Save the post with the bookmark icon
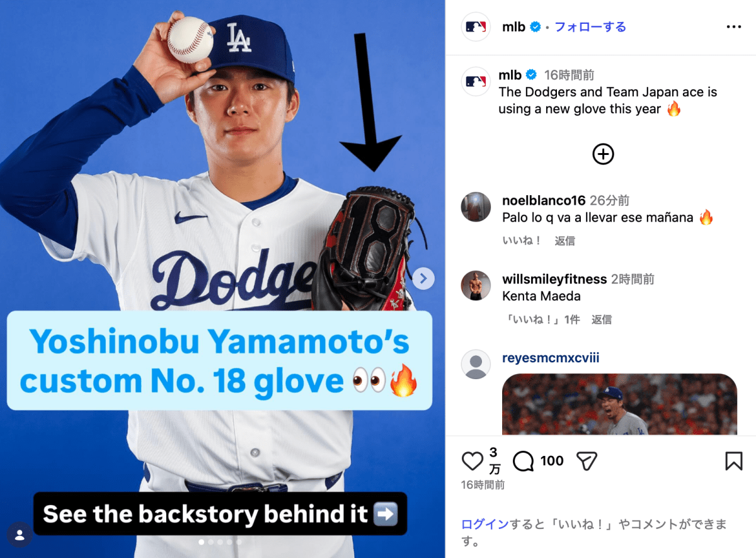Image resolution: width=756 pixels, height=558 pixels. click(x=734, y=462)
